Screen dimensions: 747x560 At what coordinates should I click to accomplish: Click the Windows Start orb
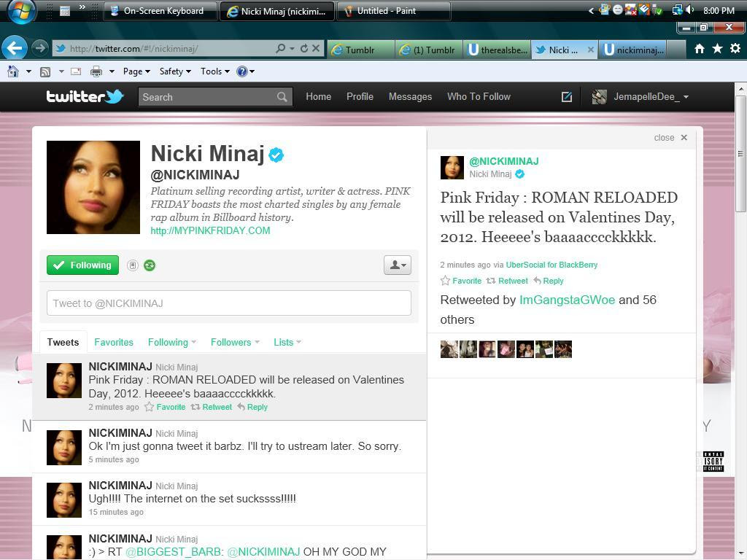click(x=22, y=10)
